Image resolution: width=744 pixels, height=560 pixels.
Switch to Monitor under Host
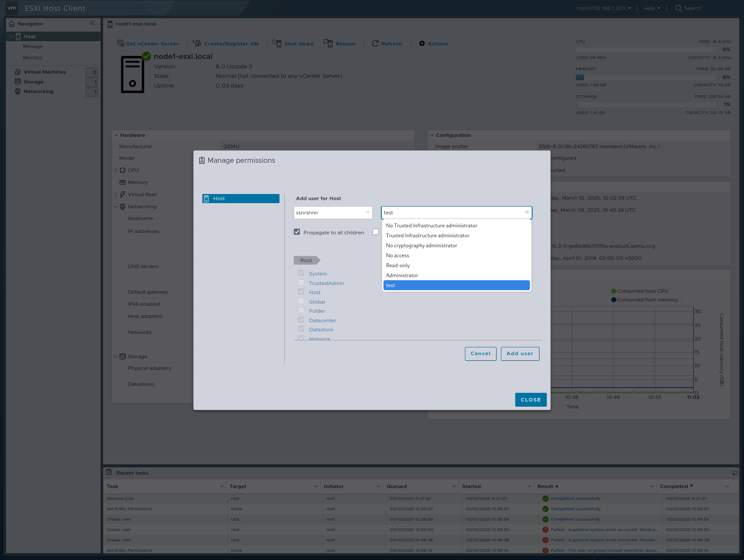32,57
